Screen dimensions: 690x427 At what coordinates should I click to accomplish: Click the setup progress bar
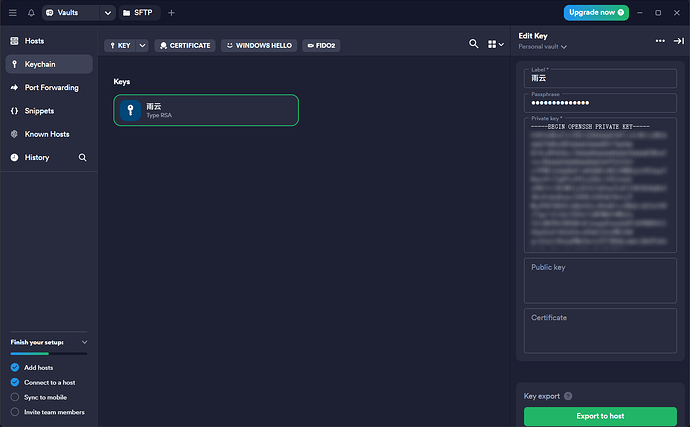pos(48,353)
